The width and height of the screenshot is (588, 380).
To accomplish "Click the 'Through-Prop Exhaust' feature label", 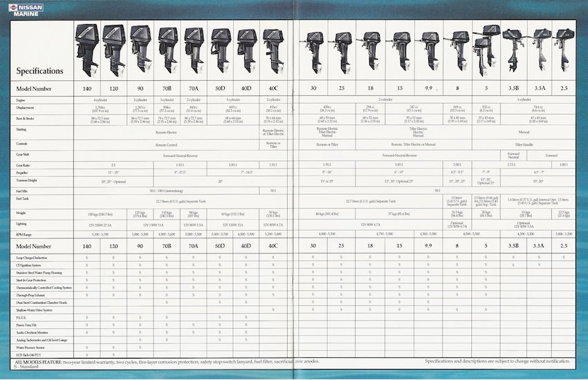I will pos(30,296).
